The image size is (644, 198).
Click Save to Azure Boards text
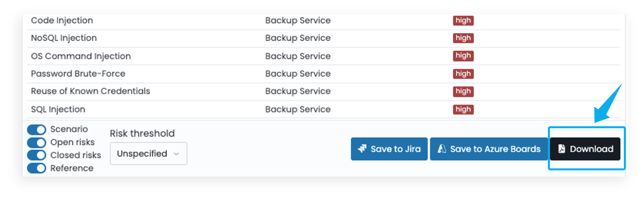point(495,149)
